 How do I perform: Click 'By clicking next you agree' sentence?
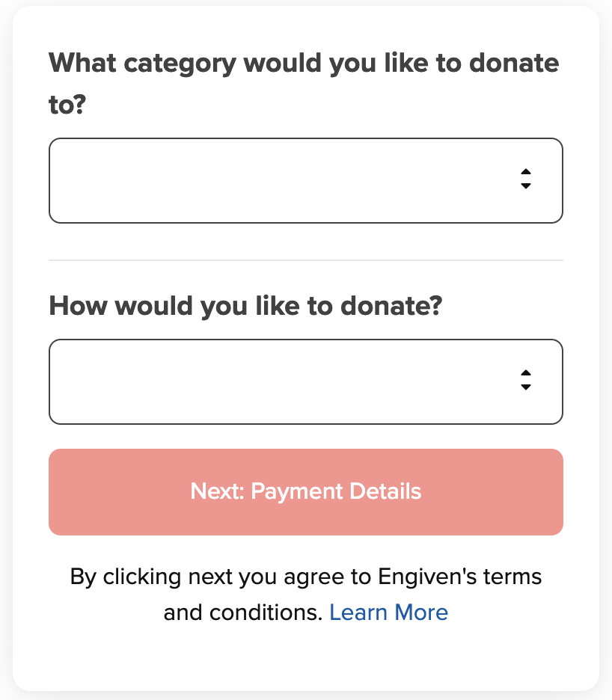pos(305,595)
